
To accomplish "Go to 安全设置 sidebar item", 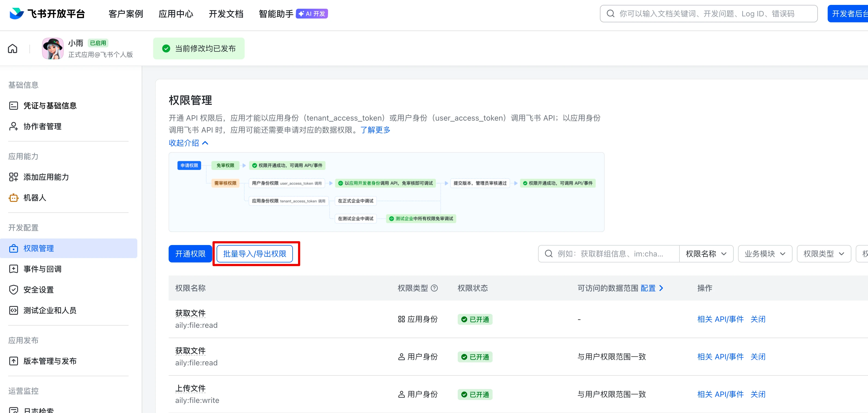I will [38, 290].
